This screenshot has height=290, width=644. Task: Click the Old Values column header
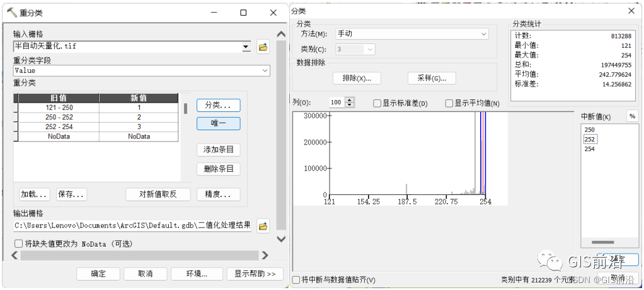click(x=59, y=98)
